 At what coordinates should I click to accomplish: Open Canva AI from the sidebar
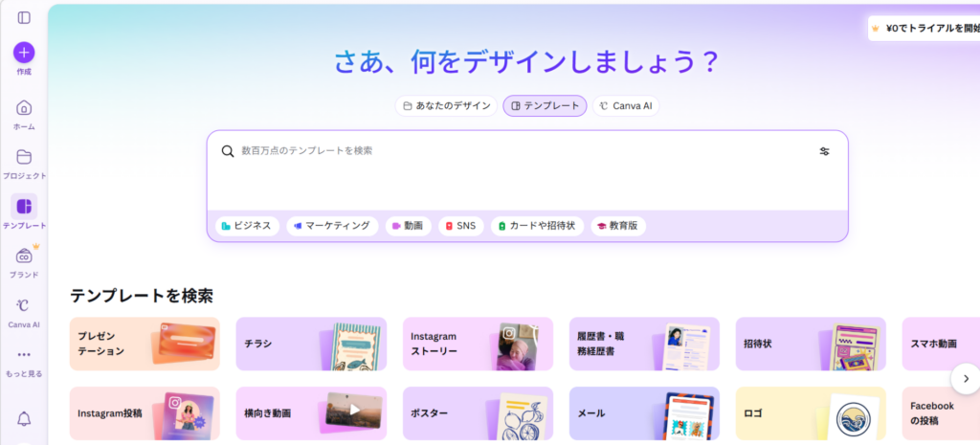pos(24,311)
